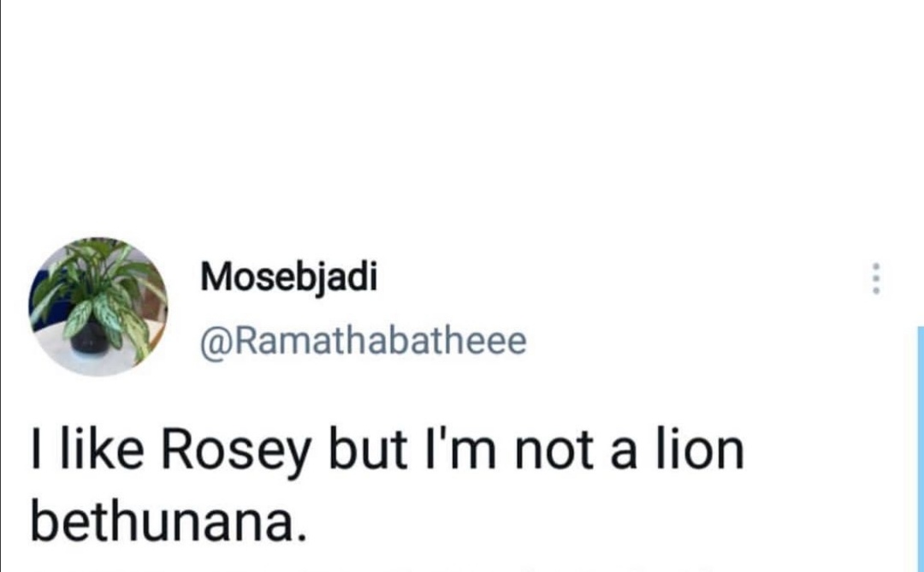Screen dimensions: 924x572
Task: Click the cut-off text below the tweet
Action: pyautogui.click(x=462, y=567)
